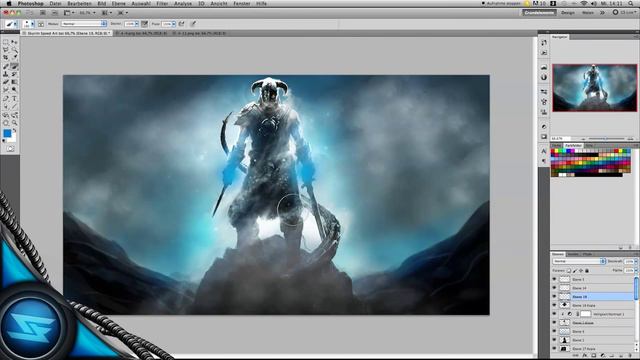Open the Deckkraft opacity dropdown in options bar
Viewport: 640px width, 360px height.
tap(136, 24)
